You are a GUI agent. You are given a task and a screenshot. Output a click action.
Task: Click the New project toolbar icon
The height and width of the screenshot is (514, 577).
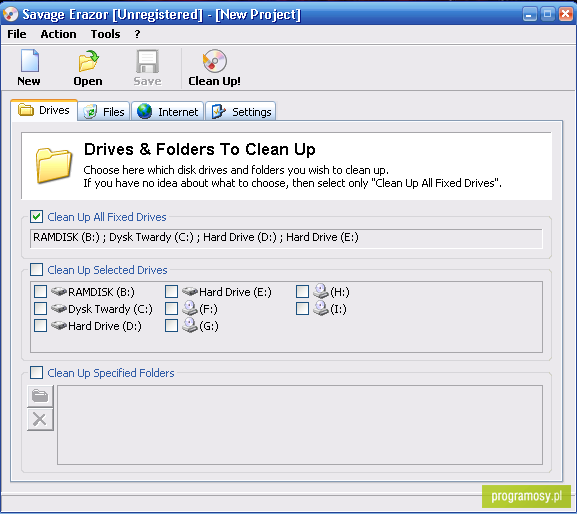pos(29,61)
